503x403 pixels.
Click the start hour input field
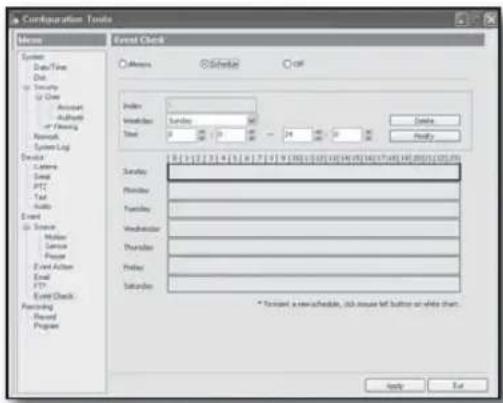(x=182, y=135)
